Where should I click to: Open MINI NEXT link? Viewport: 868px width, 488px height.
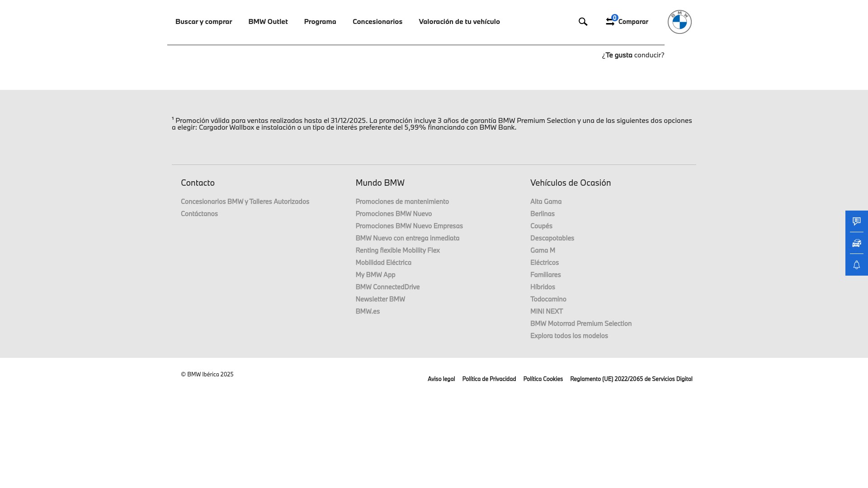[547, 311]
